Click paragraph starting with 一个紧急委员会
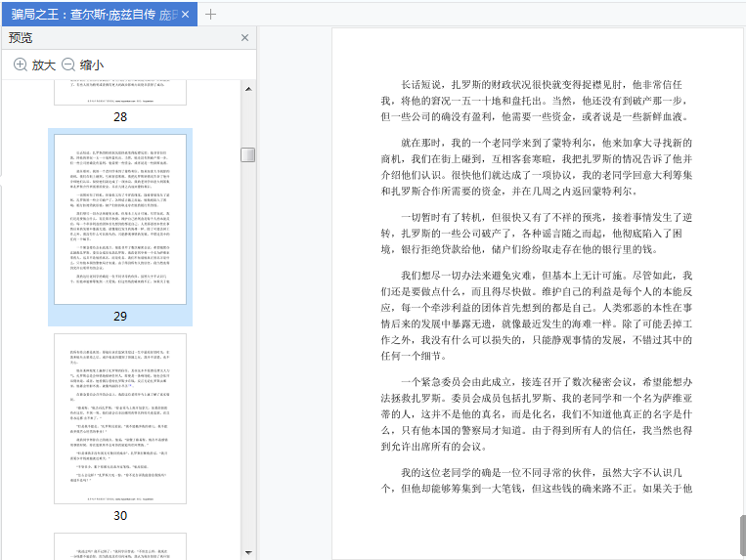746x560 pixels. click(536, 414)
